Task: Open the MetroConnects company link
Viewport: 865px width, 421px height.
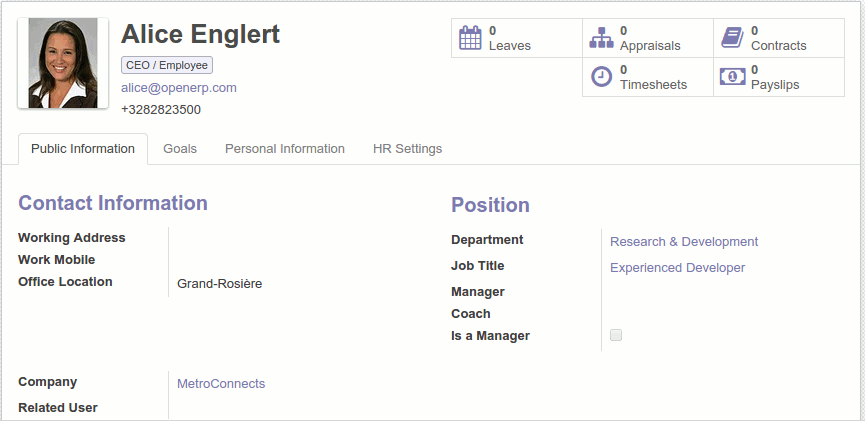Action: pos(221,384)
